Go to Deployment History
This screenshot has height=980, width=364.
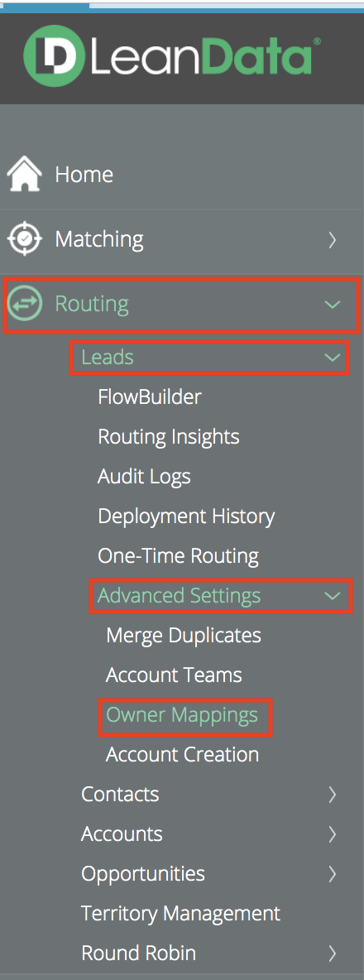(186, 516)
